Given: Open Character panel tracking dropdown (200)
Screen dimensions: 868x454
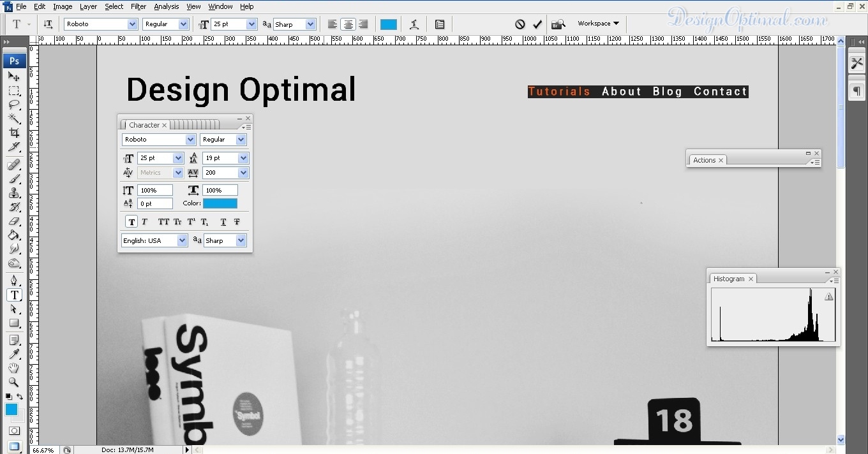Looking at the screenshot, I should (x=243, y=173).
